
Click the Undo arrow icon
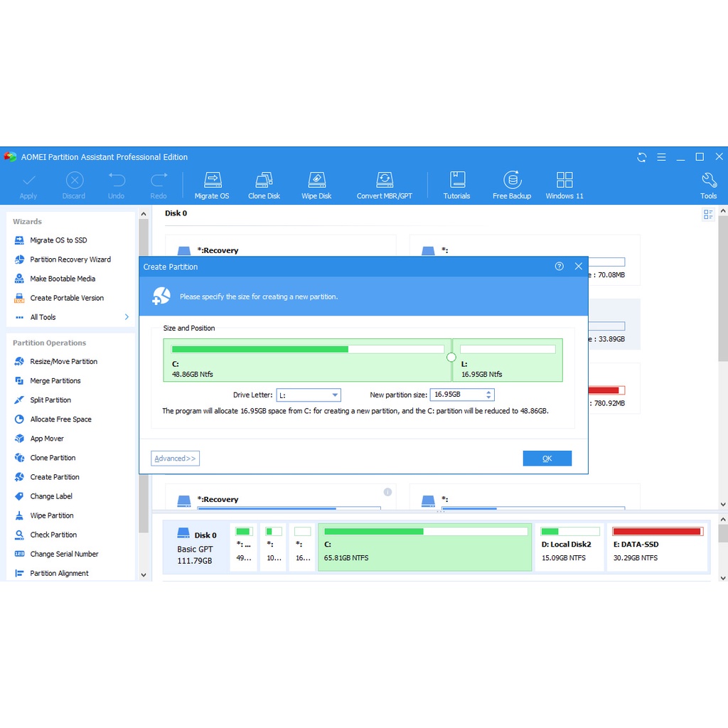point(116,186)
